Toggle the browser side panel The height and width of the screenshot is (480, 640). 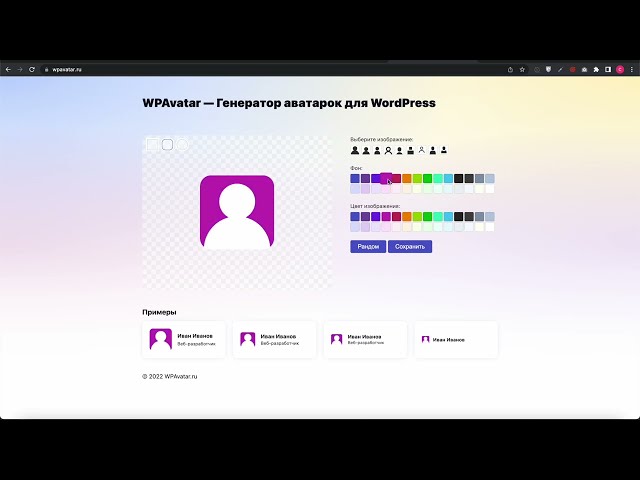tap(608, 70)
